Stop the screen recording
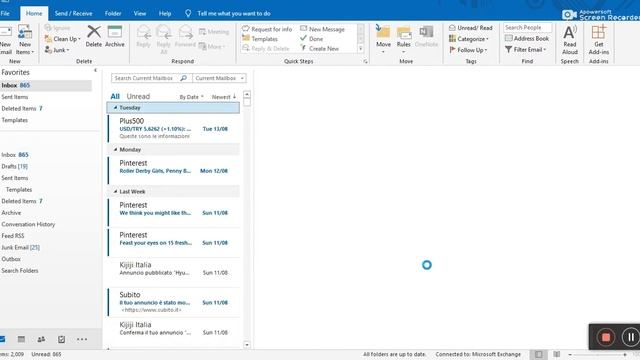The image size is (640, 360). point(606,337)
